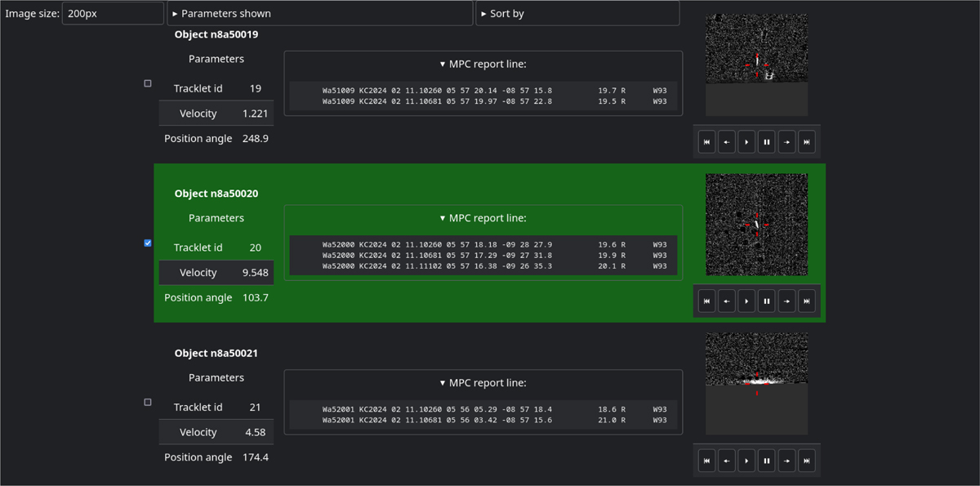Uncheck the selected object n8a50020 checkbox
This screenshot has height=486, width=980.
148,243
